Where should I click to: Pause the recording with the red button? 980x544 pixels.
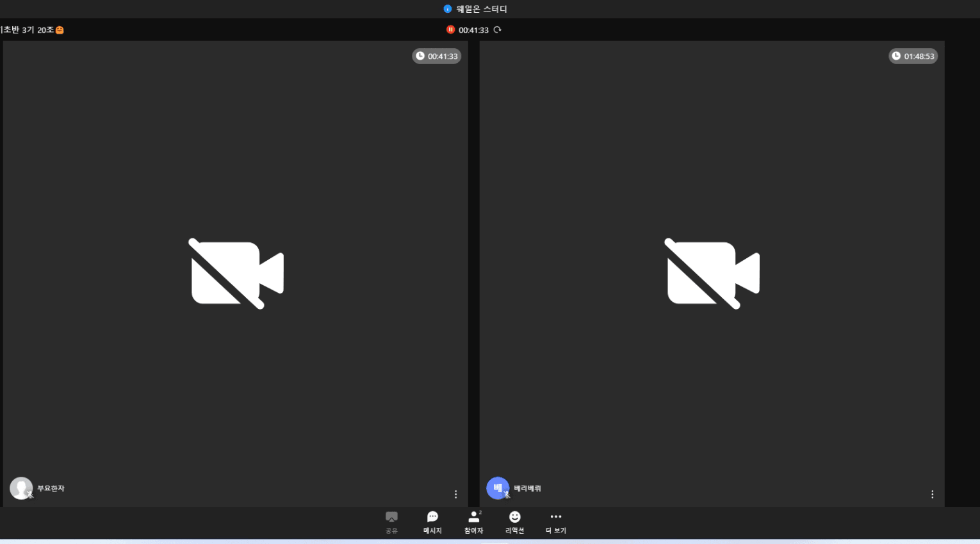click(450, 29)
